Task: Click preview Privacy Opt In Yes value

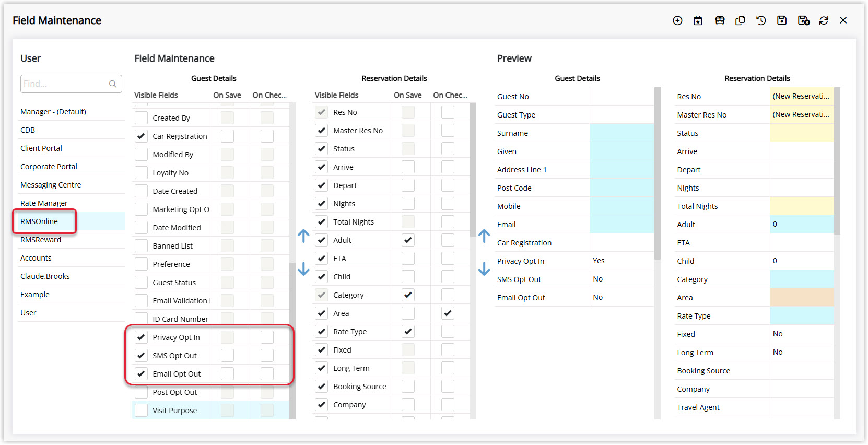Action: pyautogui.click(x=621, y=261)
